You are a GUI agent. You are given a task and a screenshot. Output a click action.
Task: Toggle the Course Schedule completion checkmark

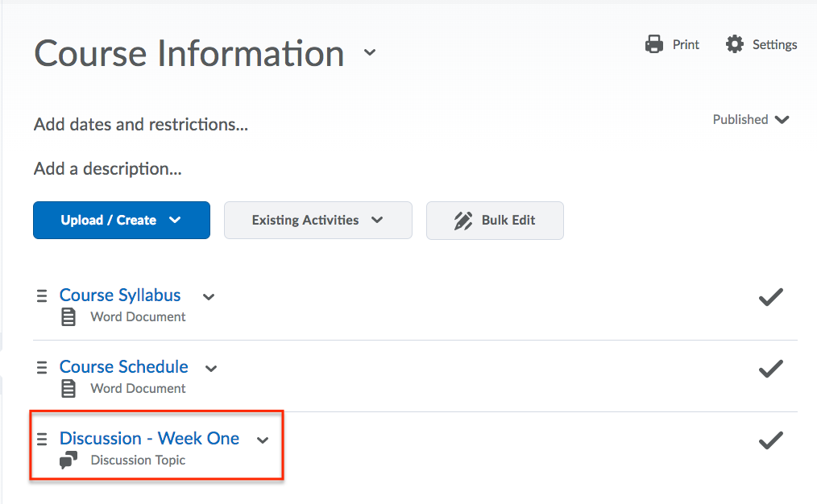[770, 369]
